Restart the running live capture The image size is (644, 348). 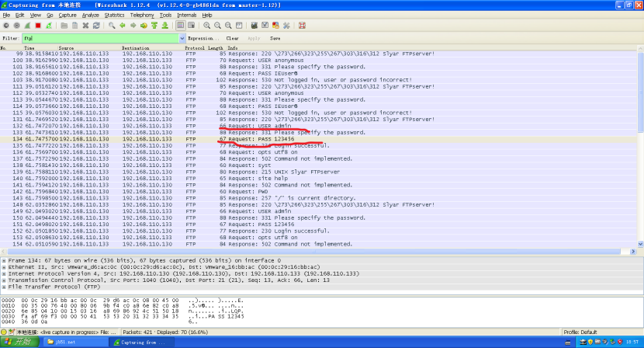tap(49, 26)
